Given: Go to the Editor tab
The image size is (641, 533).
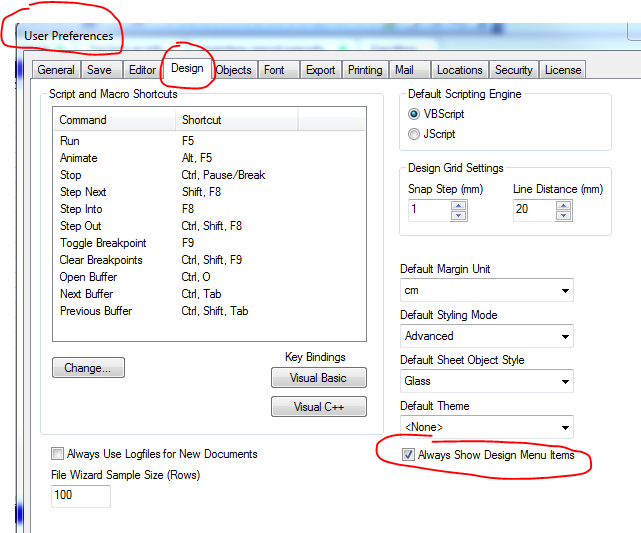Looking at the screenshot, I should (x=142, y=70).
